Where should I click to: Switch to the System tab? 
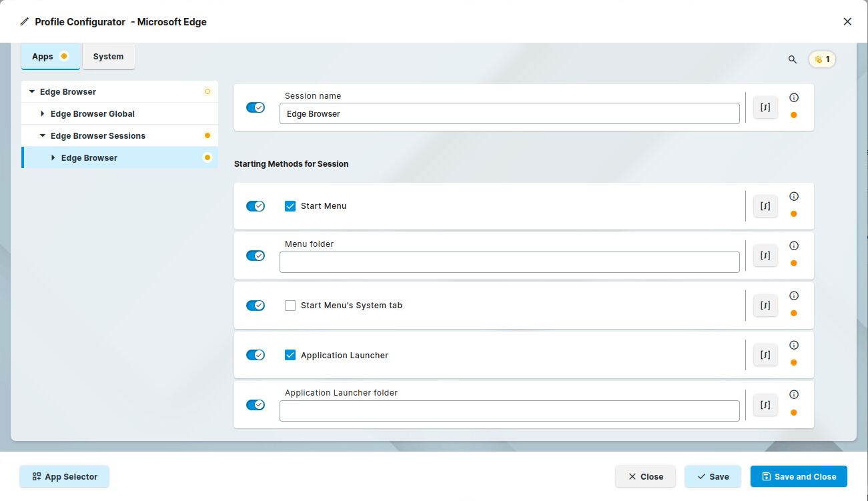tap(108, 57)
